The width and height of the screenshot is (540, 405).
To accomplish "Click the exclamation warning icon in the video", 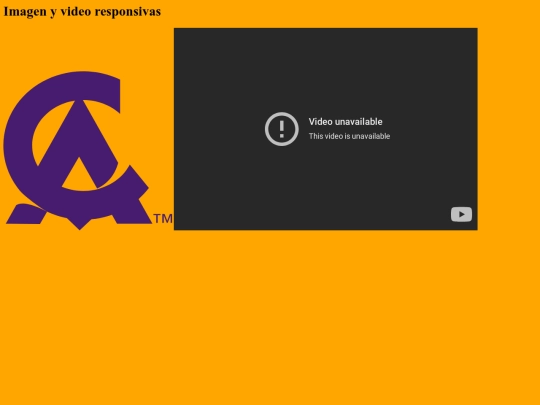I will click(x=282, y=129).
